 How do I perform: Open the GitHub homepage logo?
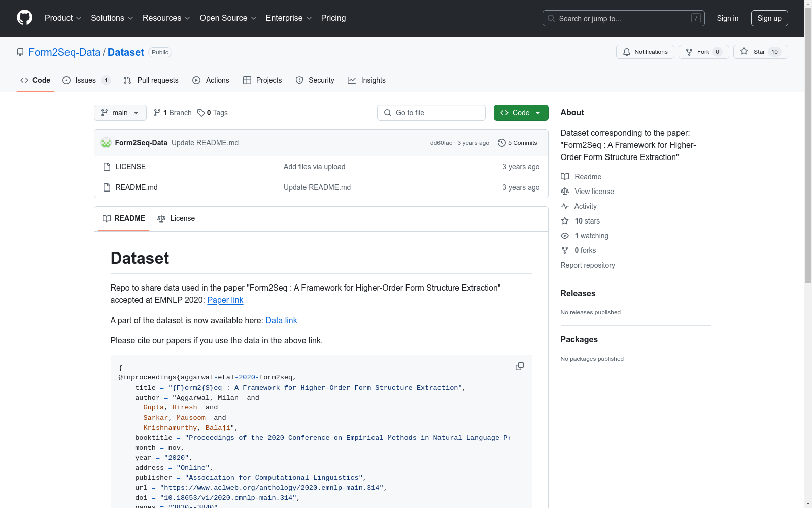click(x=24, y=18)
